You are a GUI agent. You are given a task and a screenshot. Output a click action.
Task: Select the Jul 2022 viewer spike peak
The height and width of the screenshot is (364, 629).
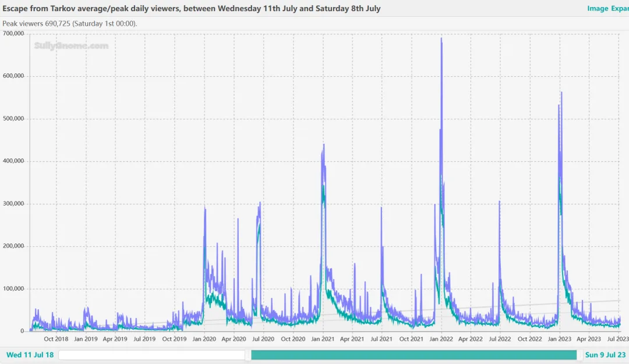pos(499,202)
